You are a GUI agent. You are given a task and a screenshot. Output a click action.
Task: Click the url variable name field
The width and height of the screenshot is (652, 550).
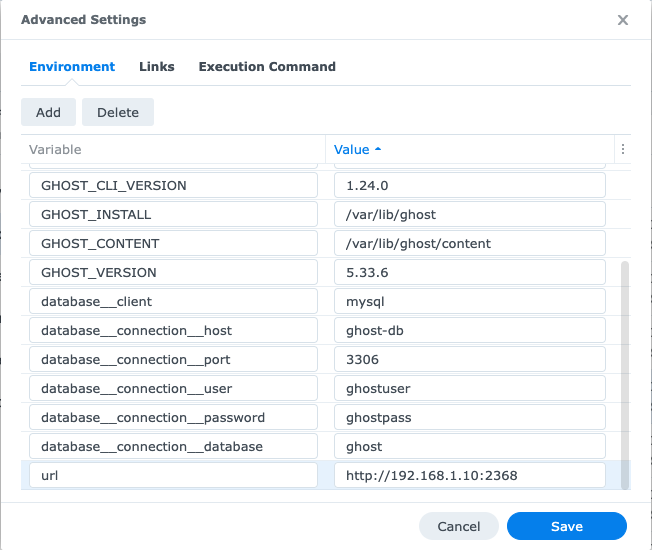coord(173,475)
